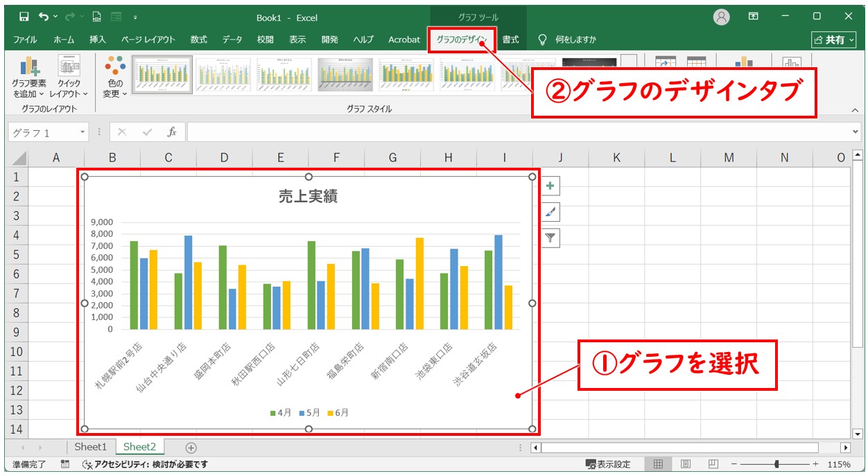Switch to the 書式 tab
Screen dimensions: 868x476
coord(511,39)
